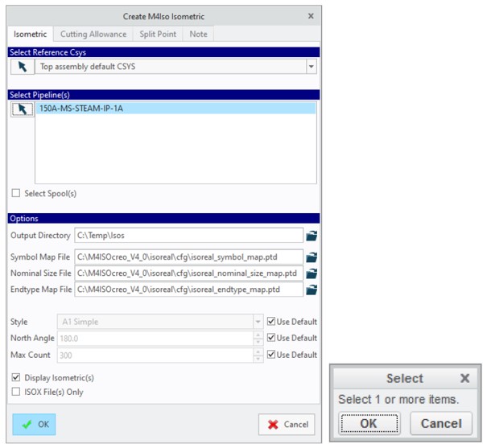Screen dimensions: 487x448
Task: Click the red X Cancel button
Action: pos(287,424)
